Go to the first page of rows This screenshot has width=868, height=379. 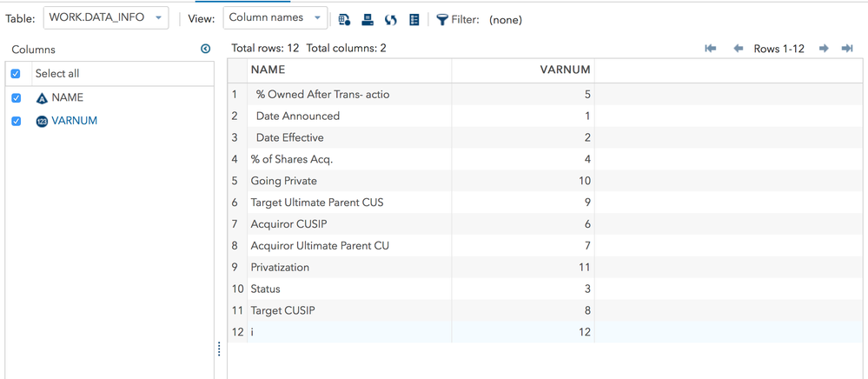tap(711, 49)
